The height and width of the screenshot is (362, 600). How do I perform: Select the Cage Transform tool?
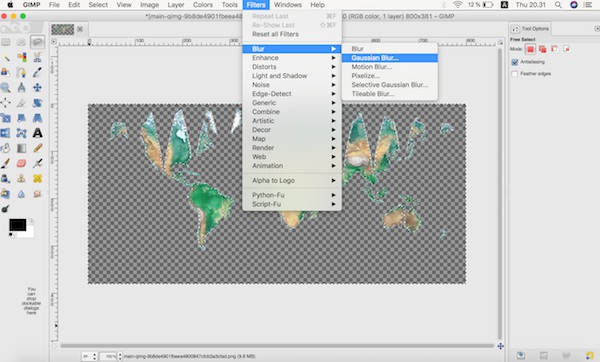click(21, 133)
